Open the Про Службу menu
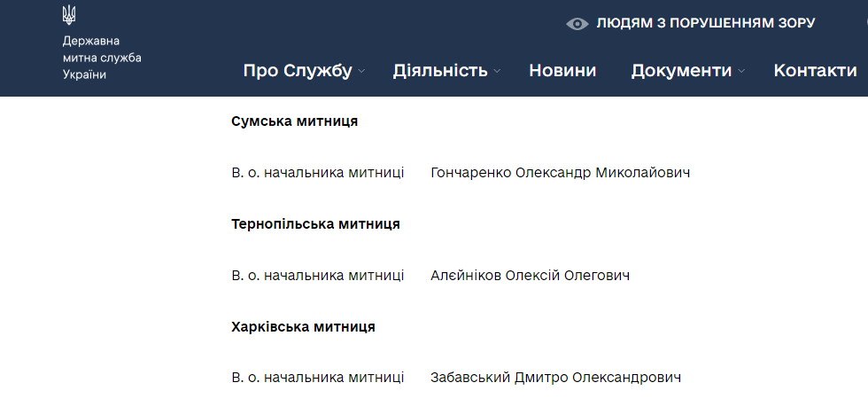This screenshot has height=414, width=868. tap(298, 71)
